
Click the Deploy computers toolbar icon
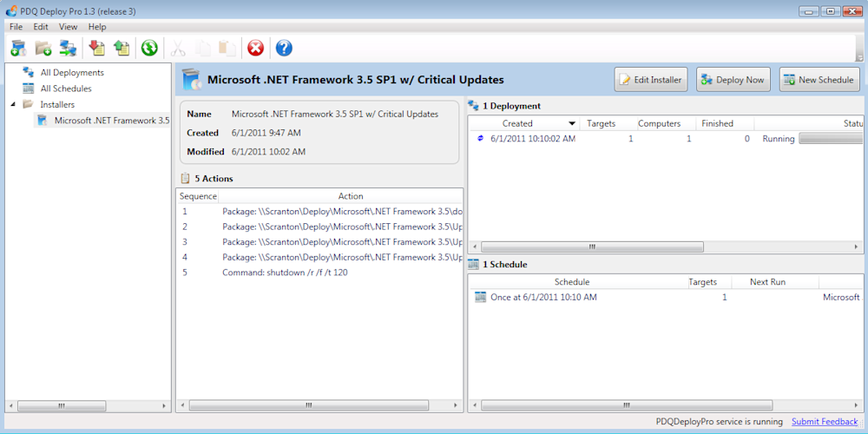point(68,48)
